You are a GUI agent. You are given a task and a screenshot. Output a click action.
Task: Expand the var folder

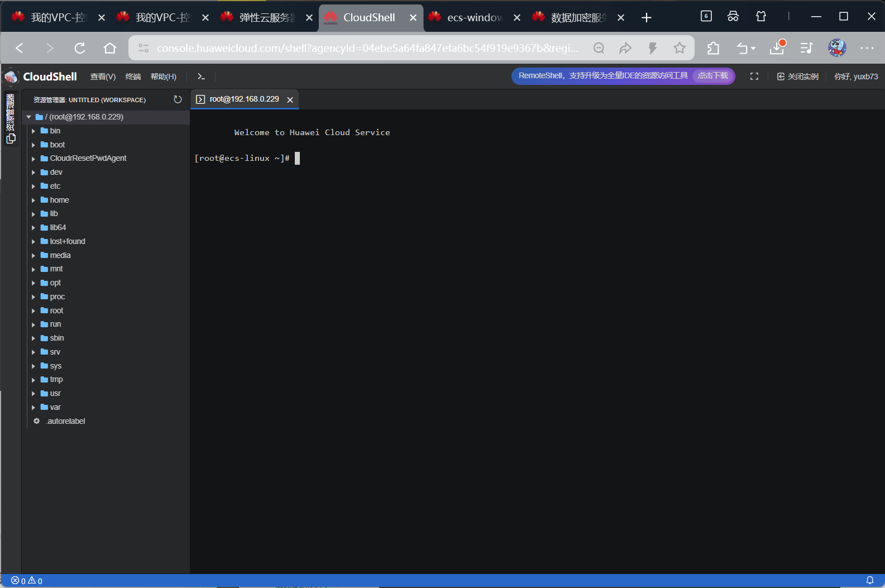click(x=34, y=408)
